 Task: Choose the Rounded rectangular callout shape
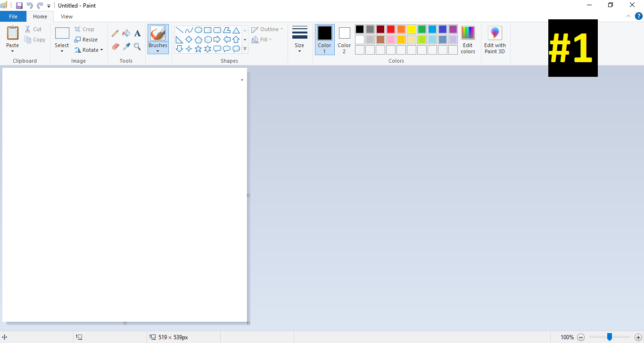click(217, 49)
